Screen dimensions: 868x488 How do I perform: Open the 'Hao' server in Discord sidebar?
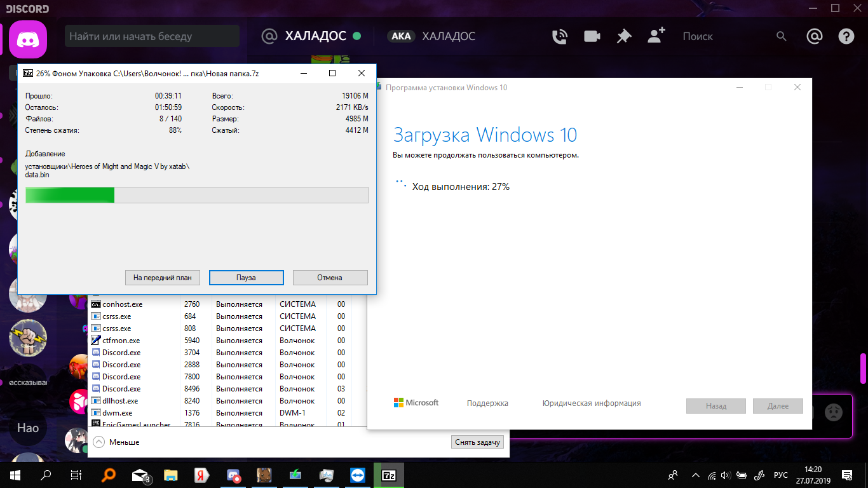(28, 428)
